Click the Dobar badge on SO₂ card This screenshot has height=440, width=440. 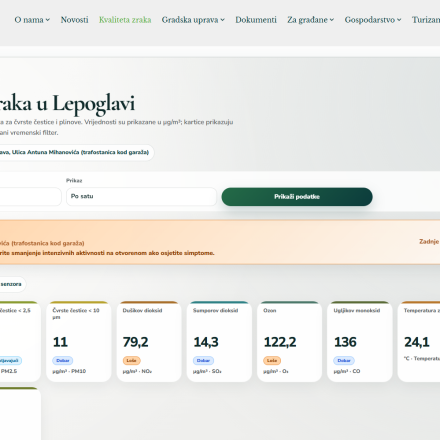(x=203, y=361)
